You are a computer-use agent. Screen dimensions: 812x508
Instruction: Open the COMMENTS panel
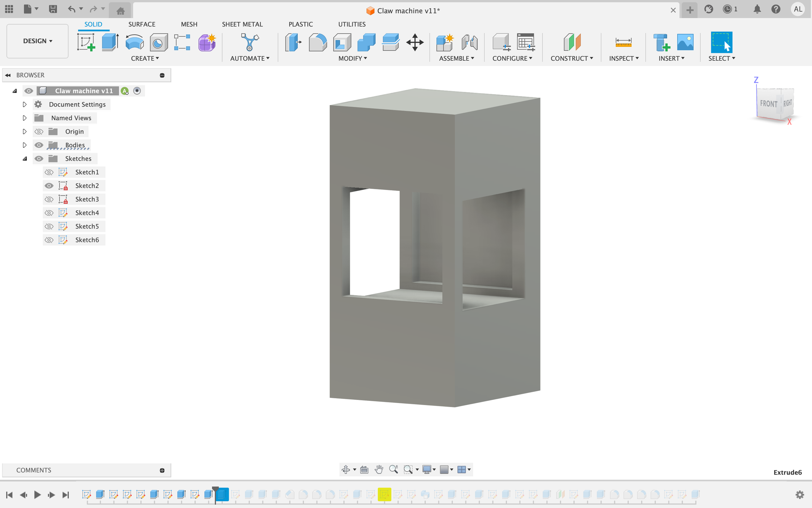click(33, 470)
